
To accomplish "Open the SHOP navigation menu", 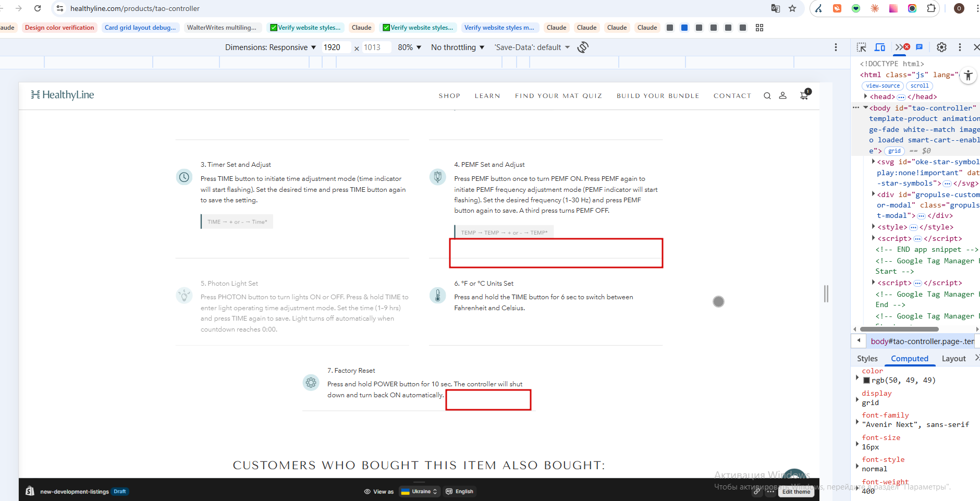I will point(449,96).
